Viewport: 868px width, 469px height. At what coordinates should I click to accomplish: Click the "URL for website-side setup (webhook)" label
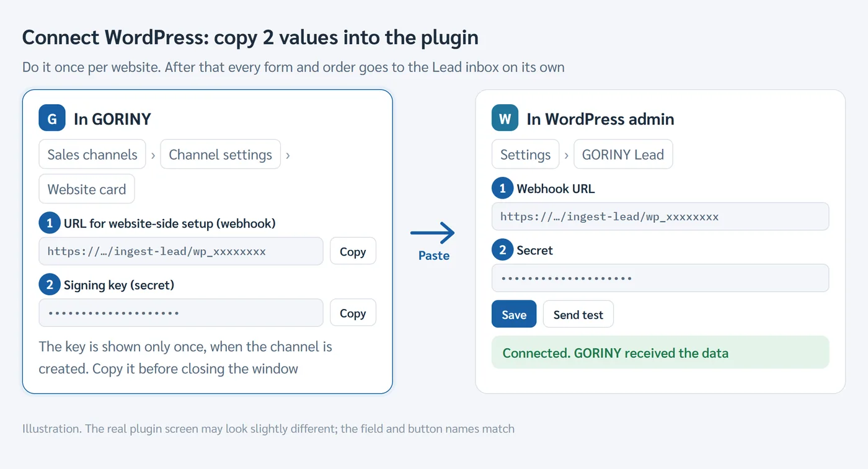click(169, 223)
